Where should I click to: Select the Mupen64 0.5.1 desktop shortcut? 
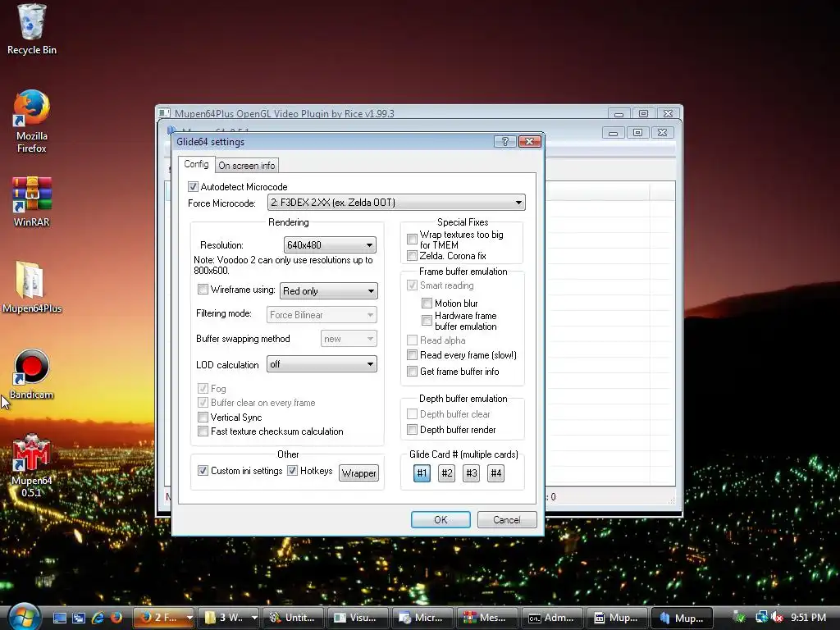(x=31, y=466)
